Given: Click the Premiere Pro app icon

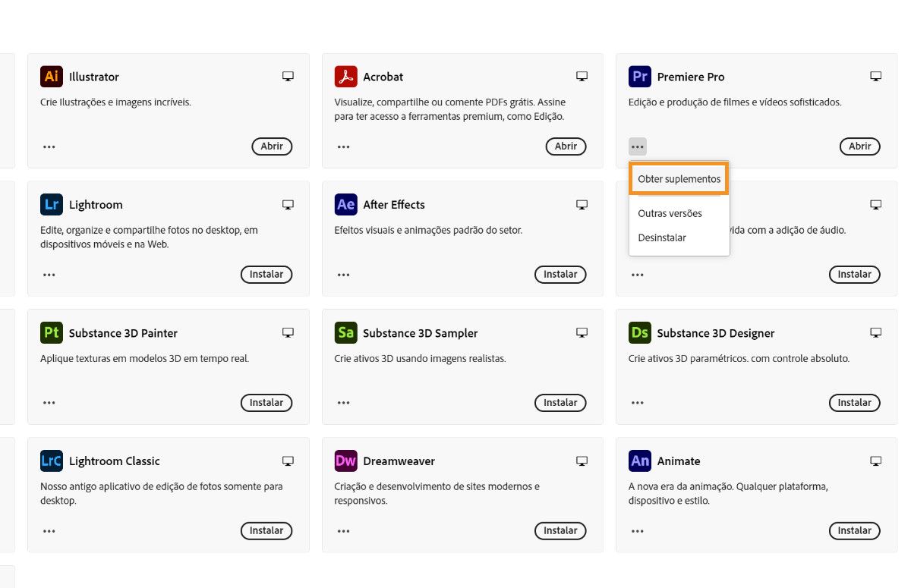Looking at the screenshot, I should (639, 77).
